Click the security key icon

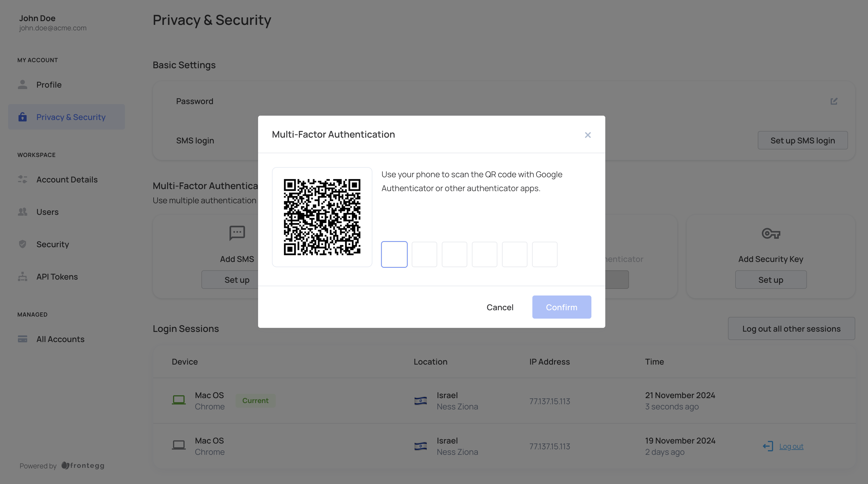[x=770, y=233]
